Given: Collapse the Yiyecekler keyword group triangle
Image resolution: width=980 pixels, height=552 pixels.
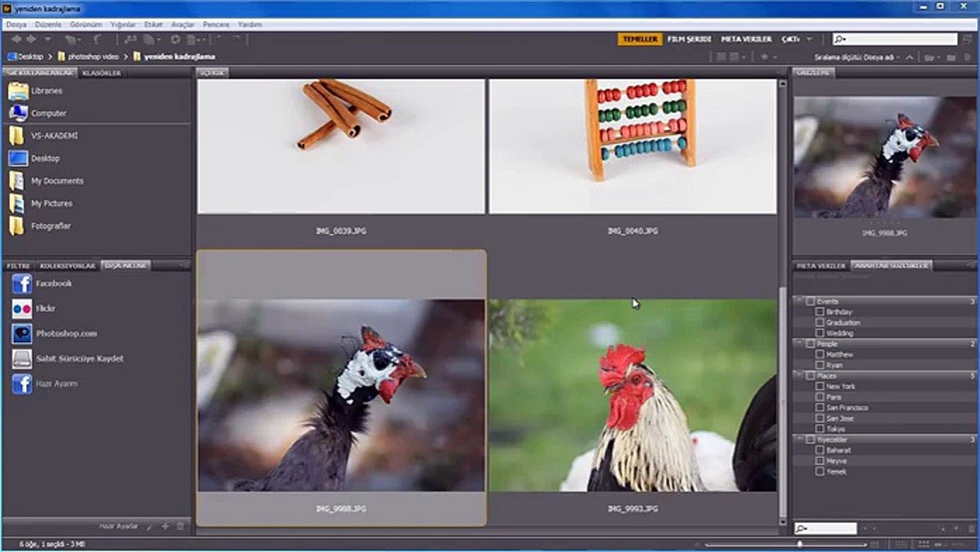Looking at the screenshot, I should [x=800, y=439].
